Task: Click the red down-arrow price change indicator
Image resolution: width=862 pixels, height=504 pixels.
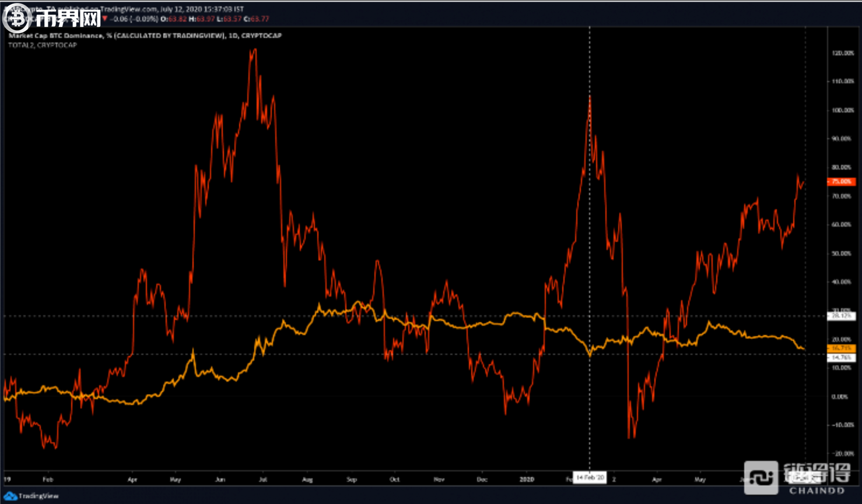Action: click(105, 19)
